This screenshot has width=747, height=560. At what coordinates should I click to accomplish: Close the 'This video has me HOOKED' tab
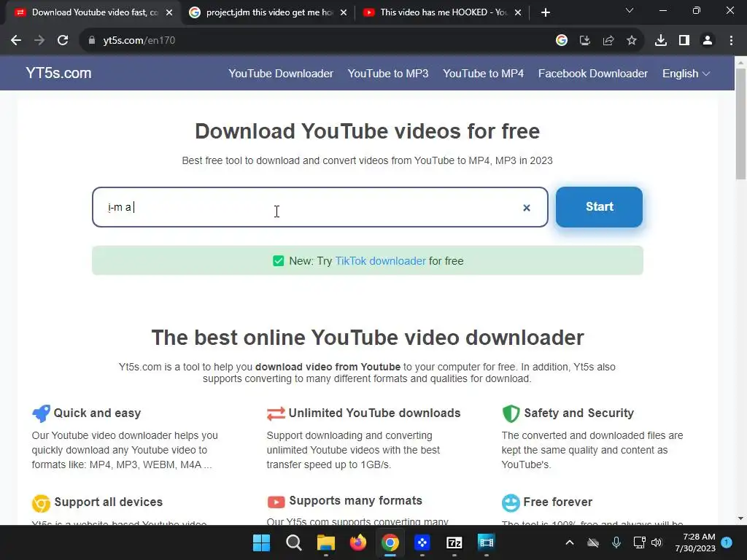(518, 12)
